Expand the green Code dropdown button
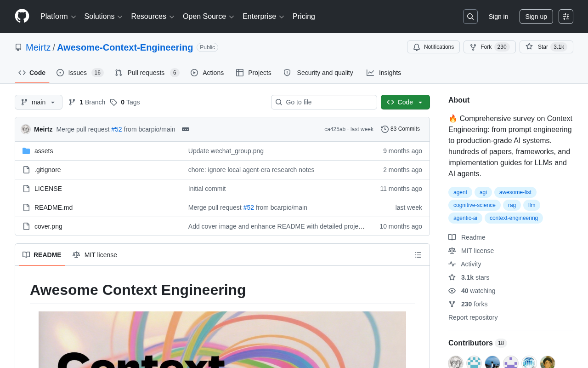Image resolution: width=588 pixels, height=368 pixels. click(405, 102)
